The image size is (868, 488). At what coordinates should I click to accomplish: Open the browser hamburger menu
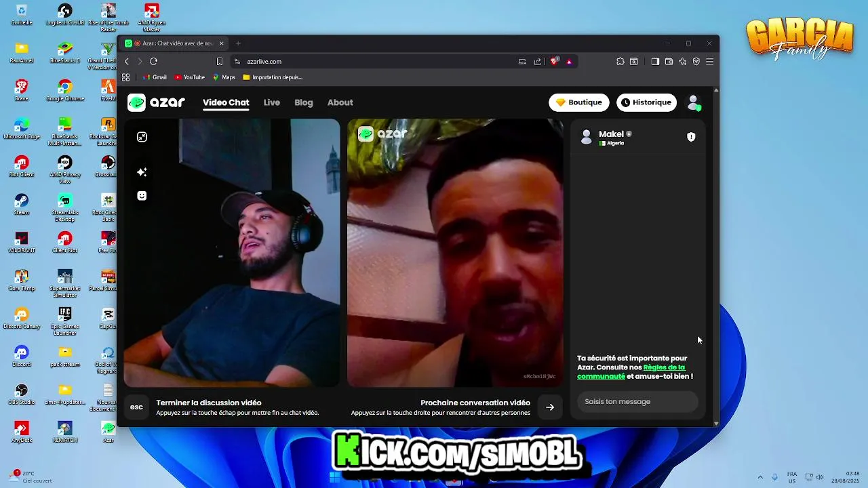(709, 61)
